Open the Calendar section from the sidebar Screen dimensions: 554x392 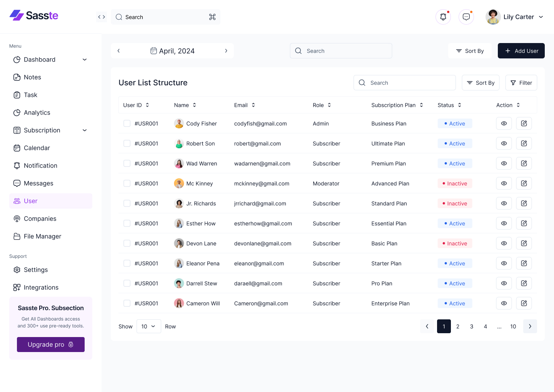click(37, 148)
